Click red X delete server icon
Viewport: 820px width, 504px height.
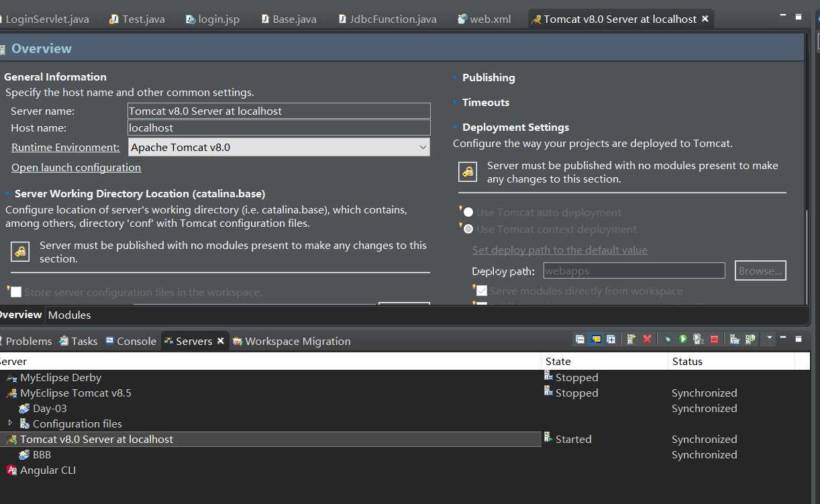click(648, 340)
